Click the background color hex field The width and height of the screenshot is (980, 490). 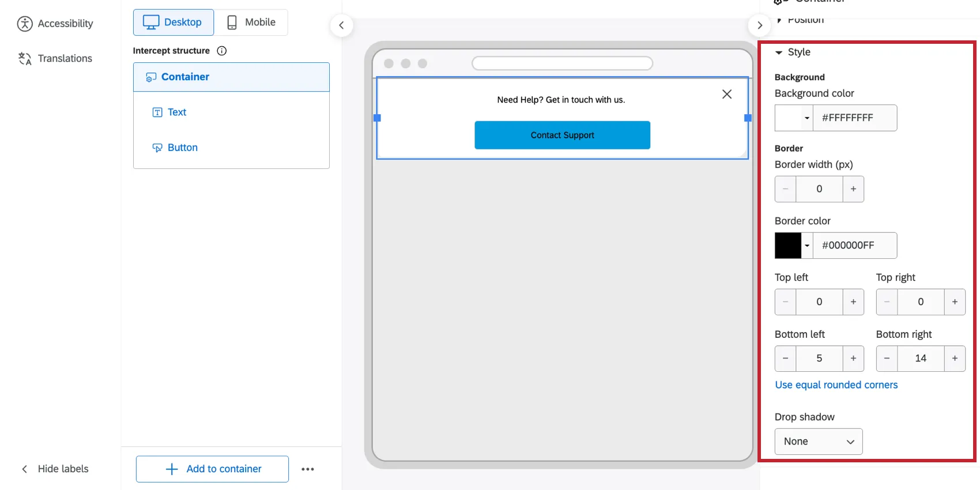[855, 118]
